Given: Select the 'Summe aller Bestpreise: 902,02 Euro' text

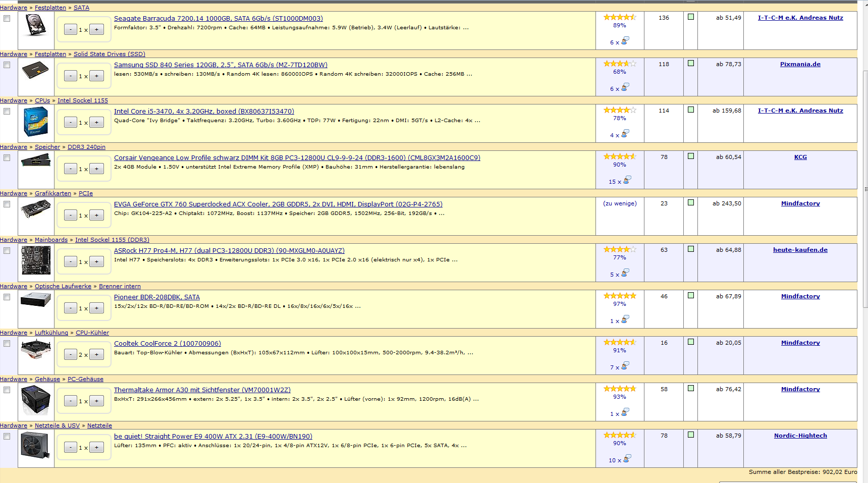Looking at the screenshot, I should (803, 472).
